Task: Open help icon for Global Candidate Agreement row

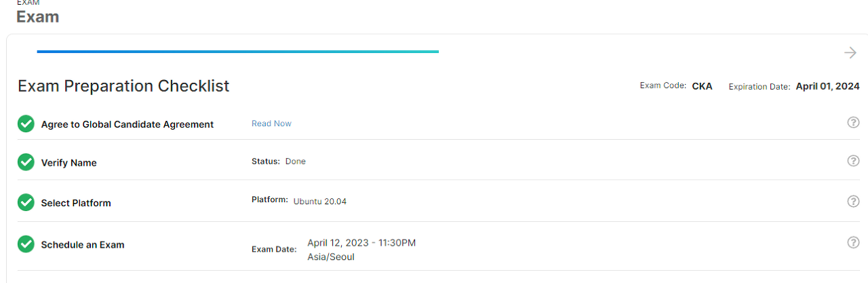Action: coord(854,122)
